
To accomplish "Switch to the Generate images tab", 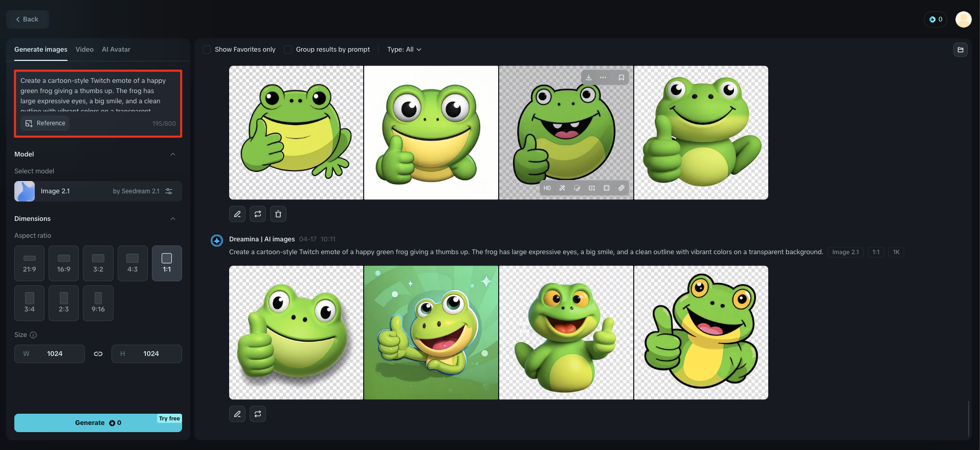I will click(41, 50).
